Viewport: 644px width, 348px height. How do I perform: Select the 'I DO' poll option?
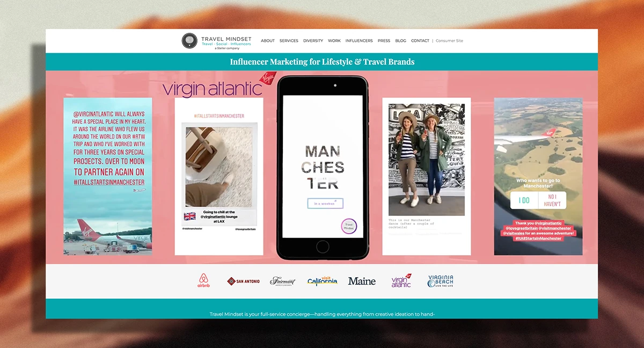coord(524,200)
